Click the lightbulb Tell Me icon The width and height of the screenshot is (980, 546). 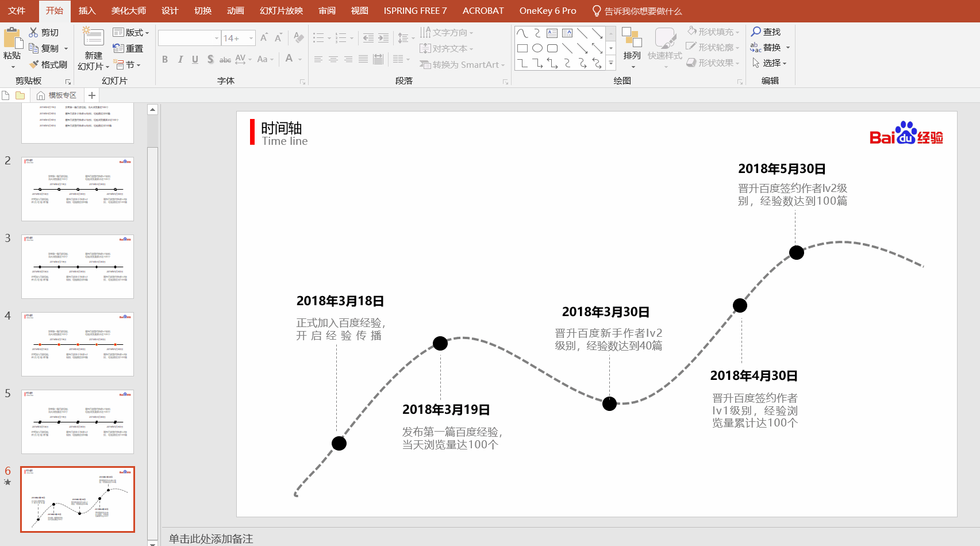[597, 11]
